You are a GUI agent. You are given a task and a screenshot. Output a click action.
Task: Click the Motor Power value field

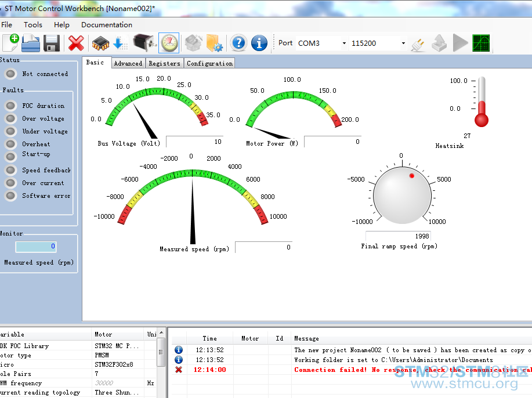pos(333,142)
